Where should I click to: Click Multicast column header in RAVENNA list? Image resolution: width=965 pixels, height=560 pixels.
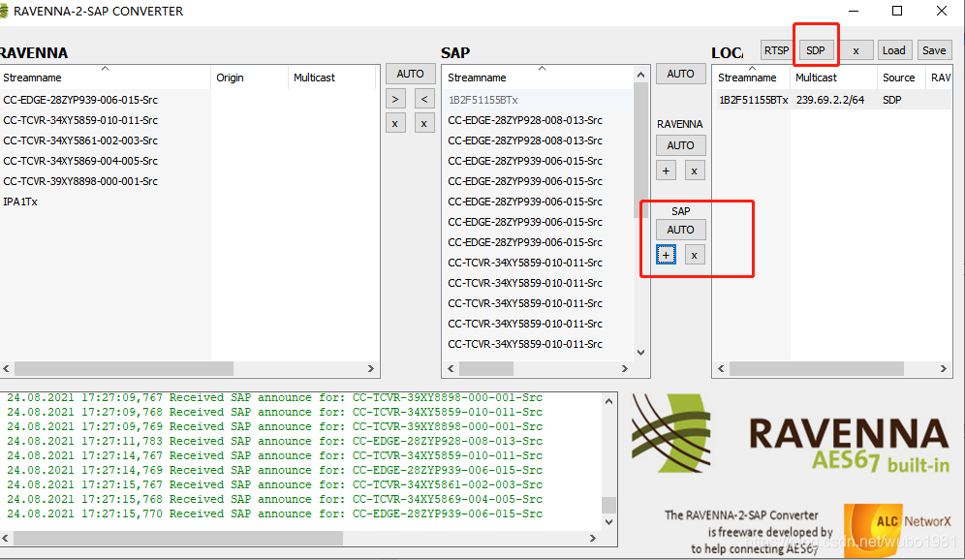point(331,78)
